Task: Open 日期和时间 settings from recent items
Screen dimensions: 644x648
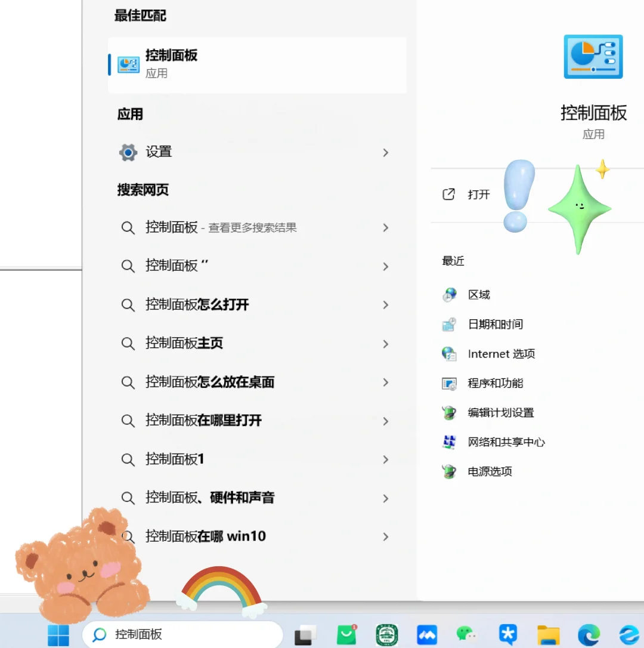Action: (x=496, y=324)
